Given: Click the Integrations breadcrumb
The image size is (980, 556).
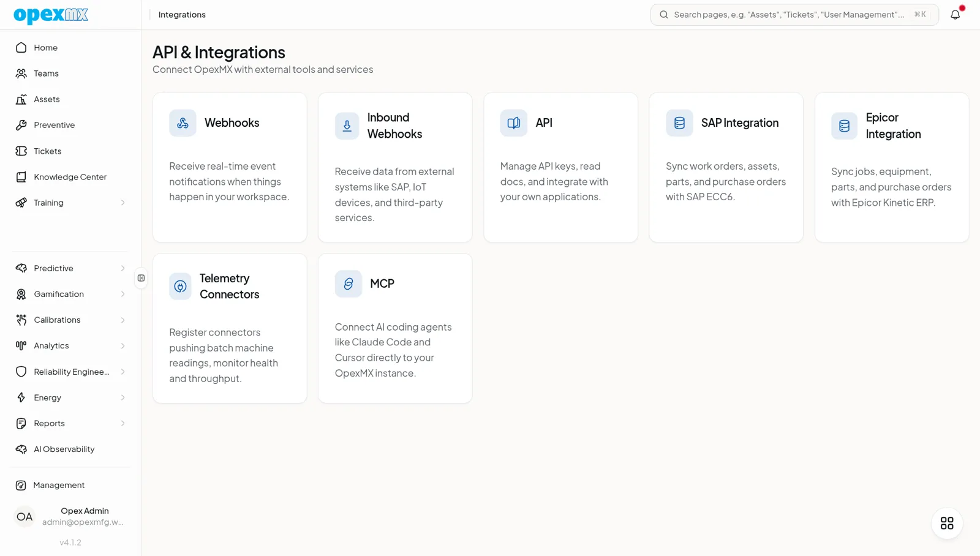Looking at the screenshot, I should point(182,15).
